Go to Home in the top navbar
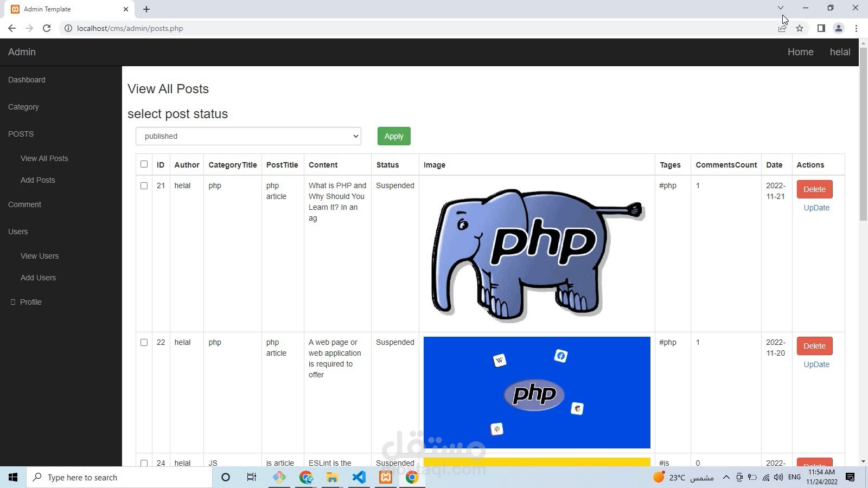The height and width of the screenshot is (488, 868). pos(801,52)
